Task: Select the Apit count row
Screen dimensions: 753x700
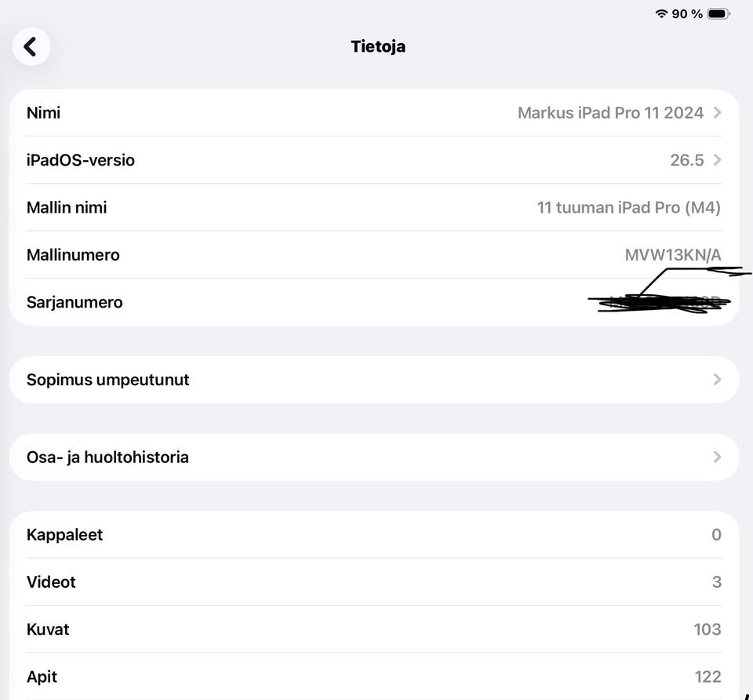Action: [x=374, y=676]
